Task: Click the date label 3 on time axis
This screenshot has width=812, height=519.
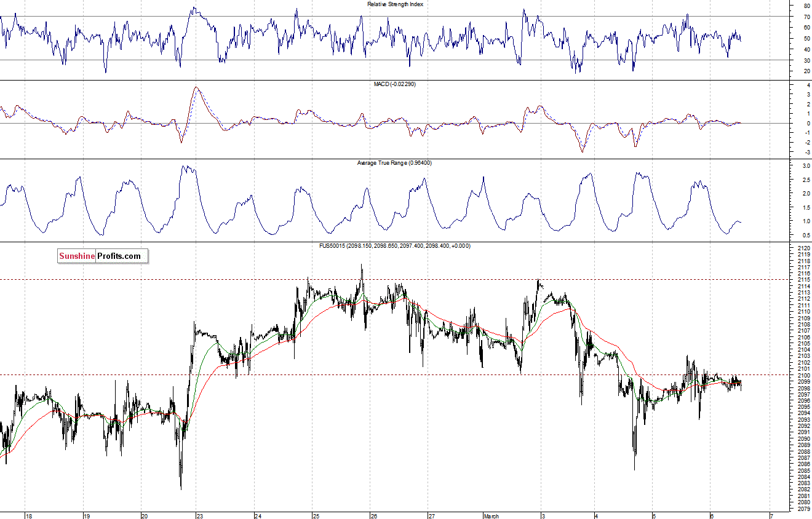Action: [x=543, y=515]
